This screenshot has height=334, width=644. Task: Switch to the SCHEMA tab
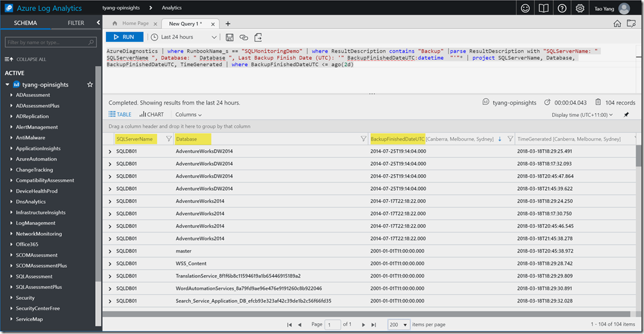(26, 23)
